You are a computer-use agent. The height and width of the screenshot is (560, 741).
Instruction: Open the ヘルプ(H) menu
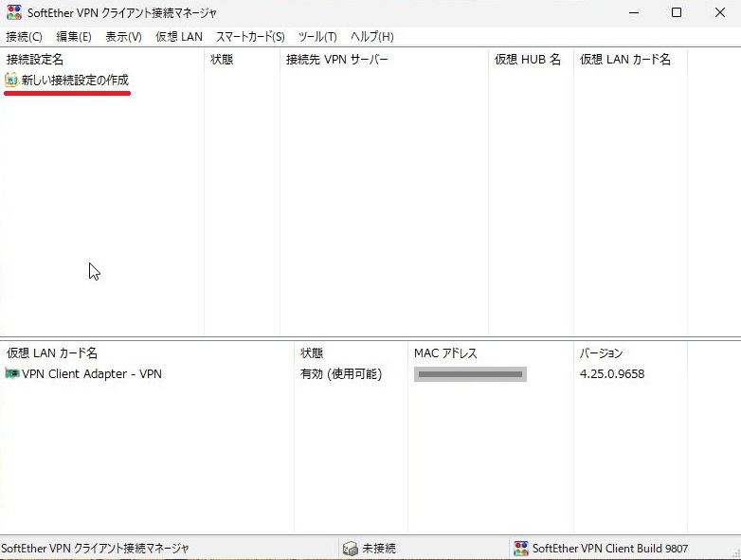371,37
